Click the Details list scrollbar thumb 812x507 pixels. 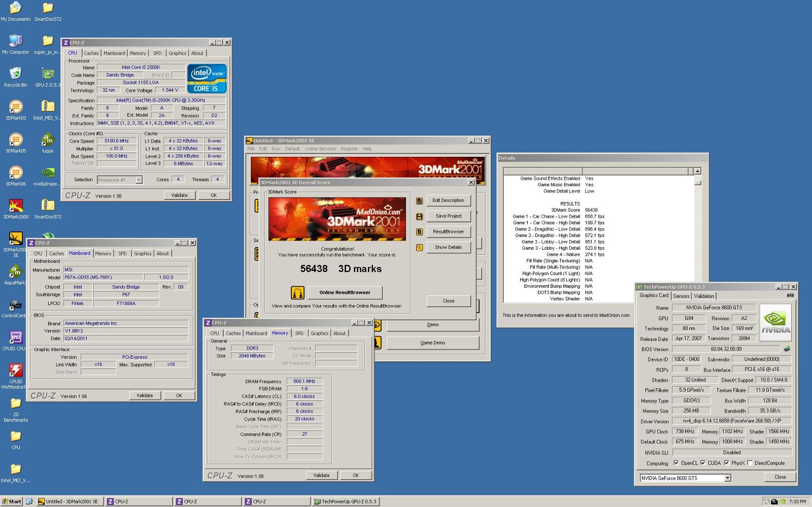[x=697, y=183]
